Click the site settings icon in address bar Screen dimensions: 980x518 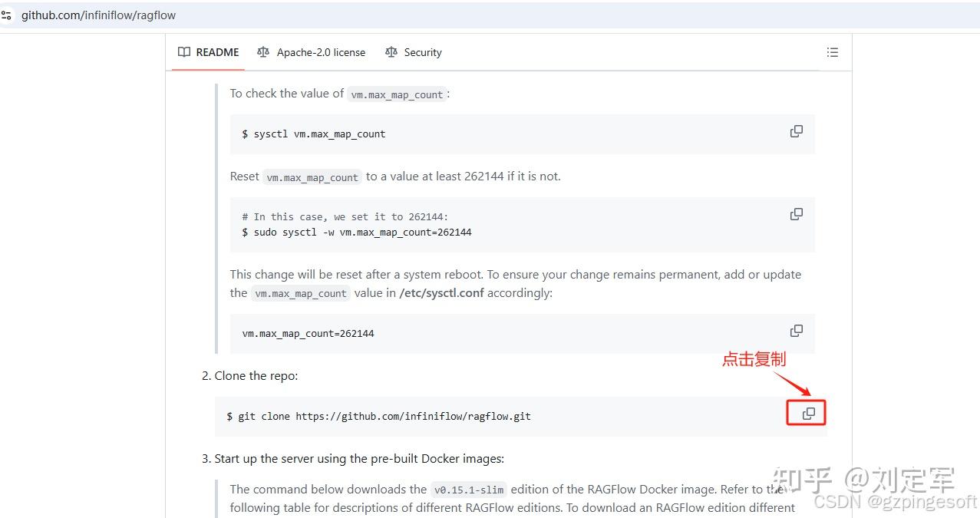pos(7,15)
